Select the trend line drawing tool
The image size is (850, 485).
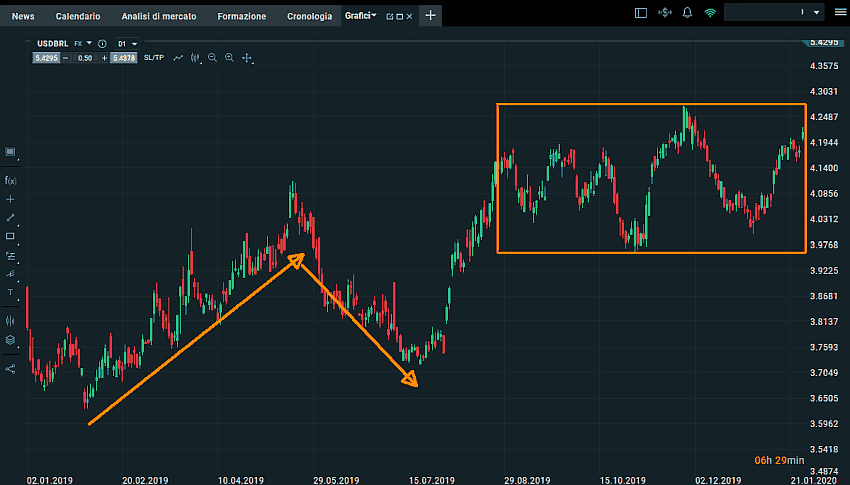point(10,217)
